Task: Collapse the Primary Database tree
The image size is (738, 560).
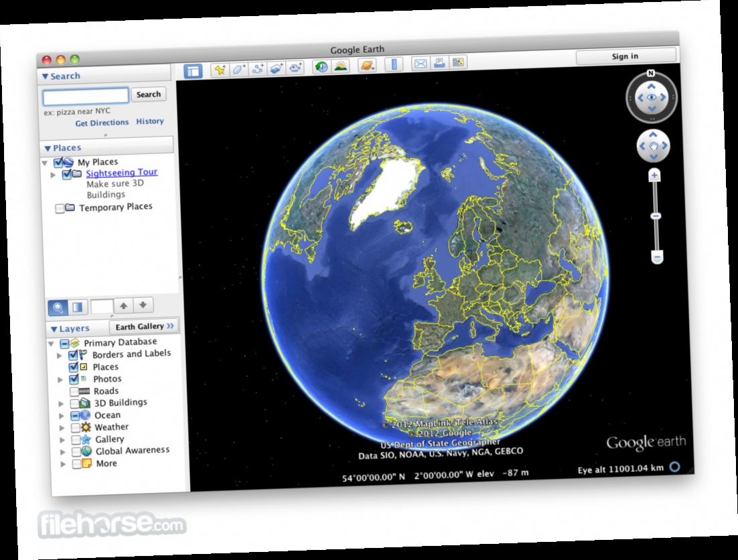Action: (x=52, y=344)
